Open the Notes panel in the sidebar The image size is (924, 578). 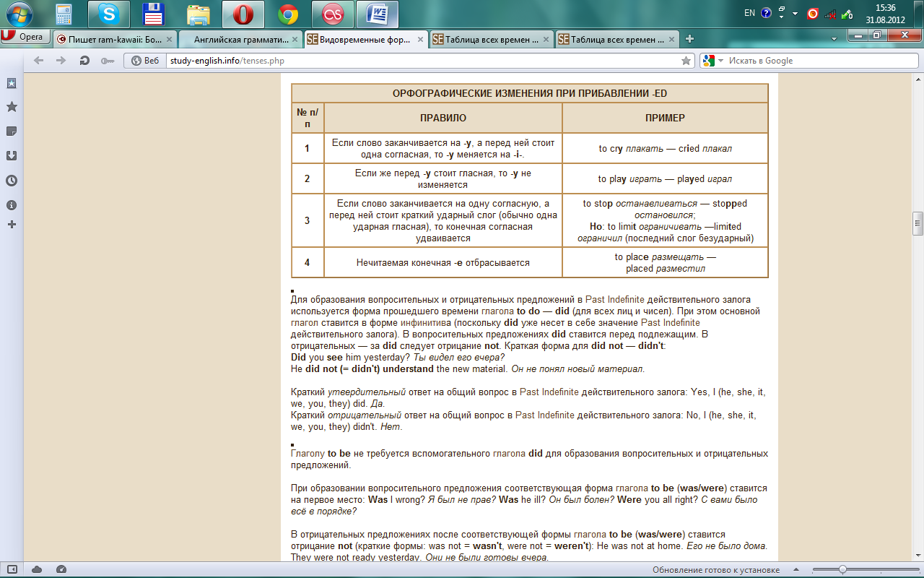(12, 131)
